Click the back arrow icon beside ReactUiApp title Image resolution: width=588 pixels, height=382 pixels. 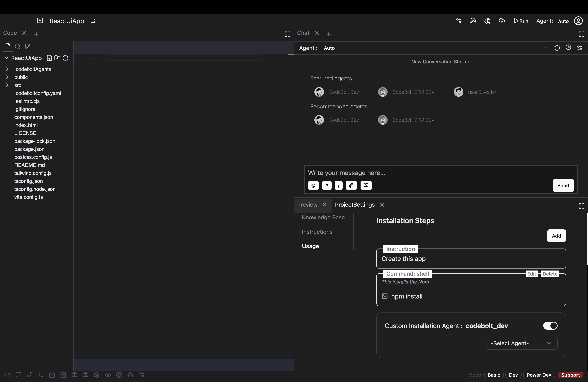tap(40, 21)
